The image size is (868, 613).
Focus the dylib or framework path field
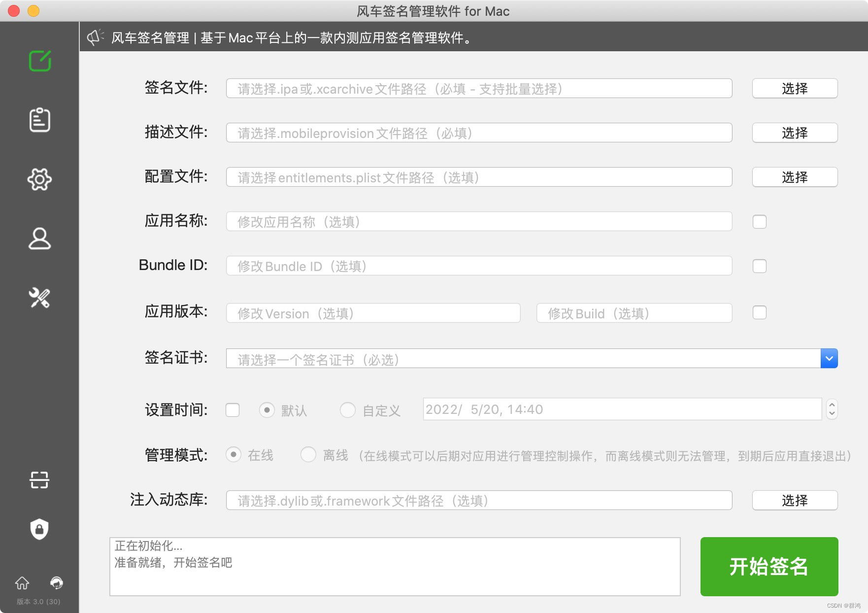click(479, 501)
